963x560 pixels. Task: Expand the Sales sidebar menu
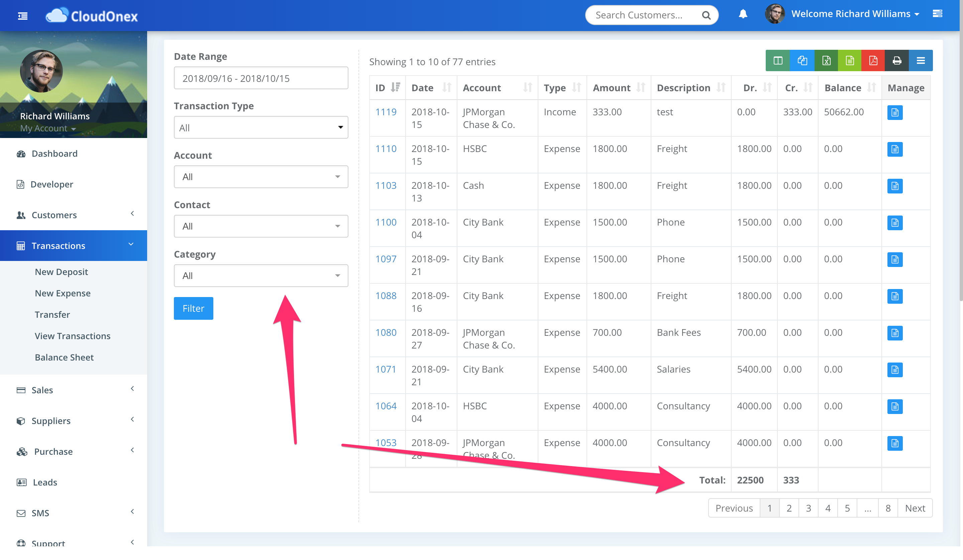point(73,390)
